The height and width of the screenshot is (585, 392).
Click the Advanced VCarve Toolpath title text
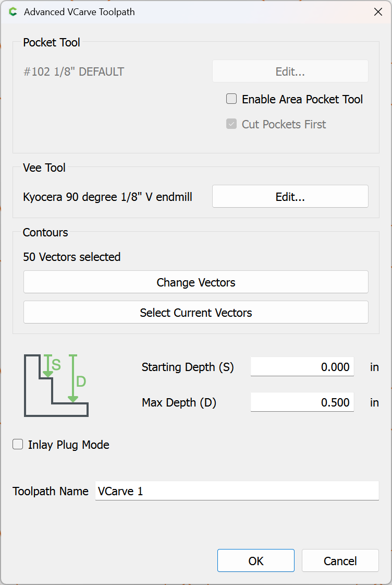(79, 12)
